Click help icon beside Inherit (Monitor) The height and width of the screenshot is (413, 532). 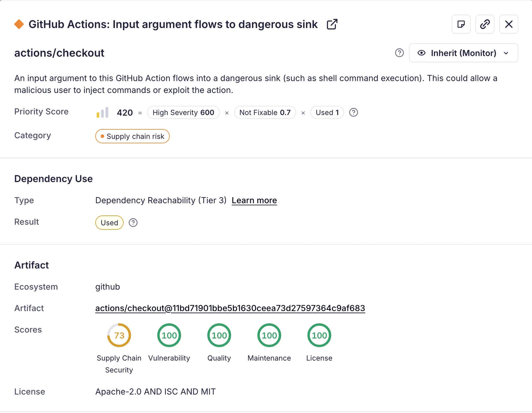[x=399, y=53]
